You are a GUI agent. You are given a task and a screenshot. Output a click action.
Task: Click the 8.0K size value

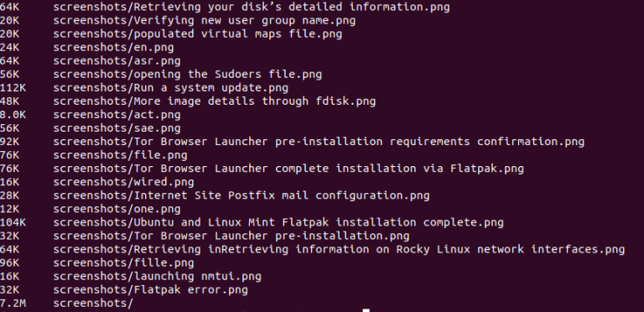point(13,115)
